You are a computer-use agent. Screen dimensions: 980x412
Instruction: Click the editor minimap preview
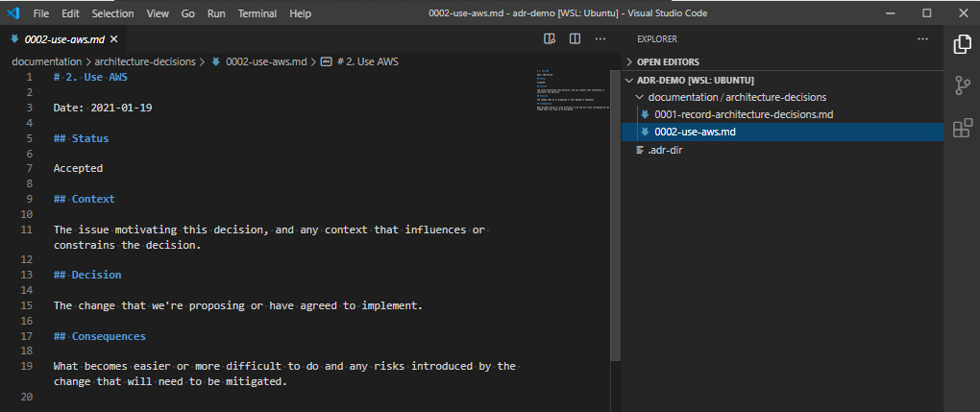click(573, 92)
